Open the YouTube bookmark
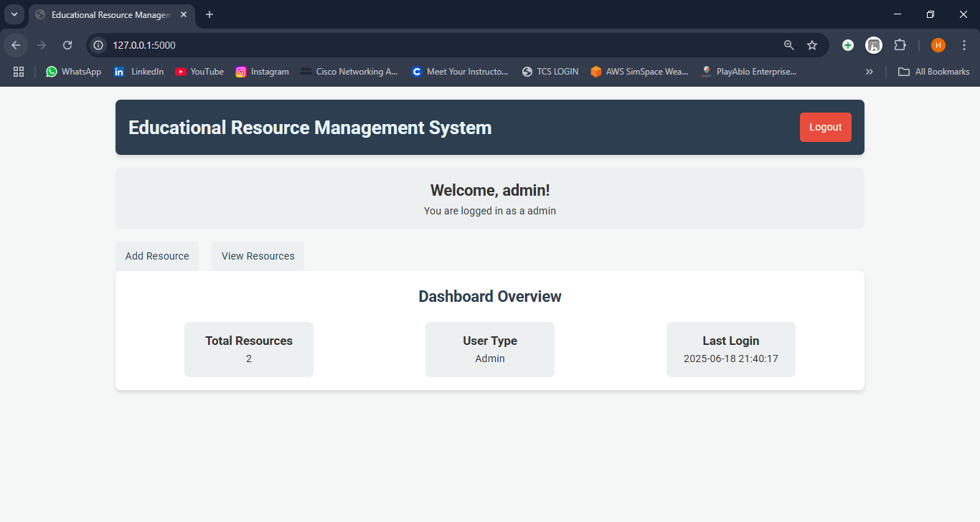Viewport: 980px width, 522px height. click(199, 72)
